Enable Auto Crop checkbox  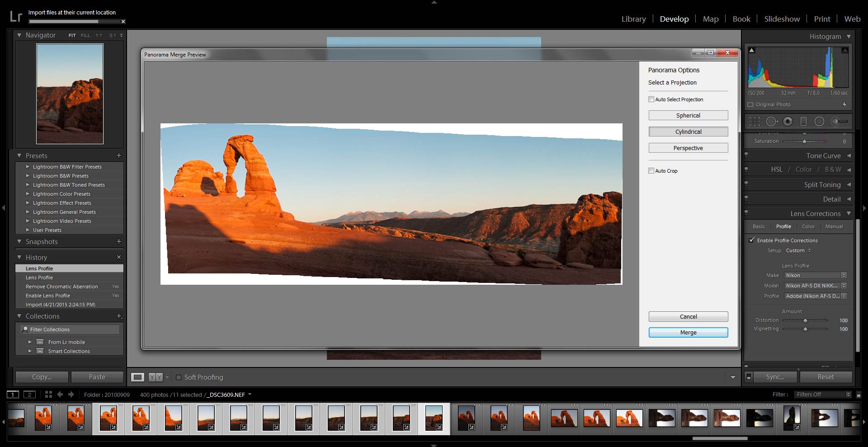pyautogui.click(x=651, y=171)
